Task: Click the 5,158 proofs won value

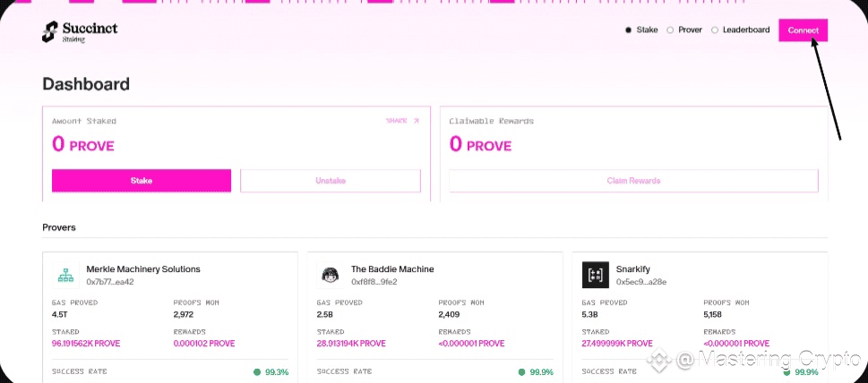Action: click(x=714, y=314)
